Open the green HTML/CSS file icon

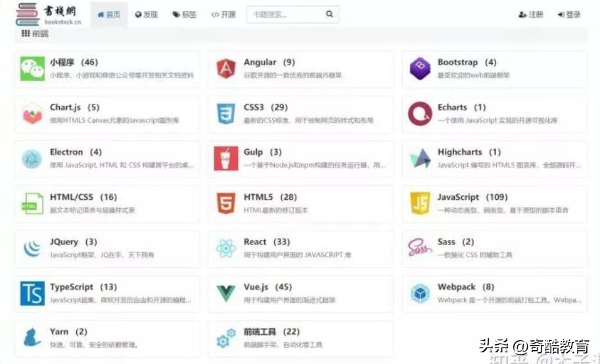coord(32,204)
